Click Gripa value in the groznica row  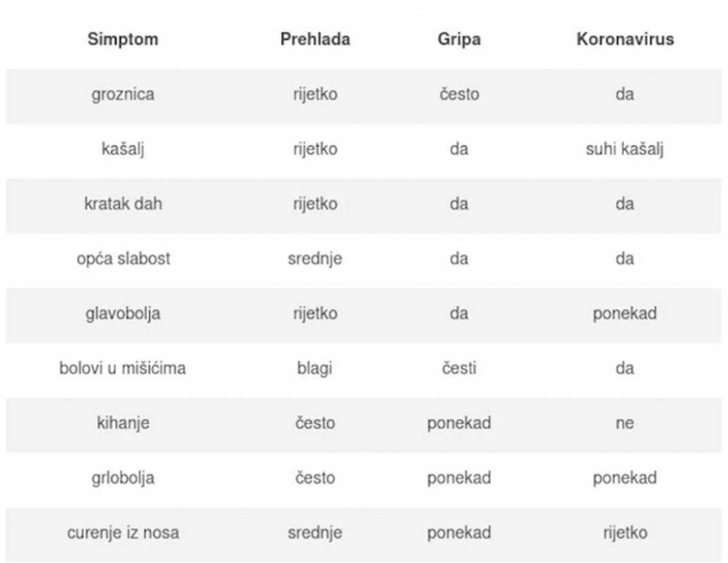coord(459,95)
